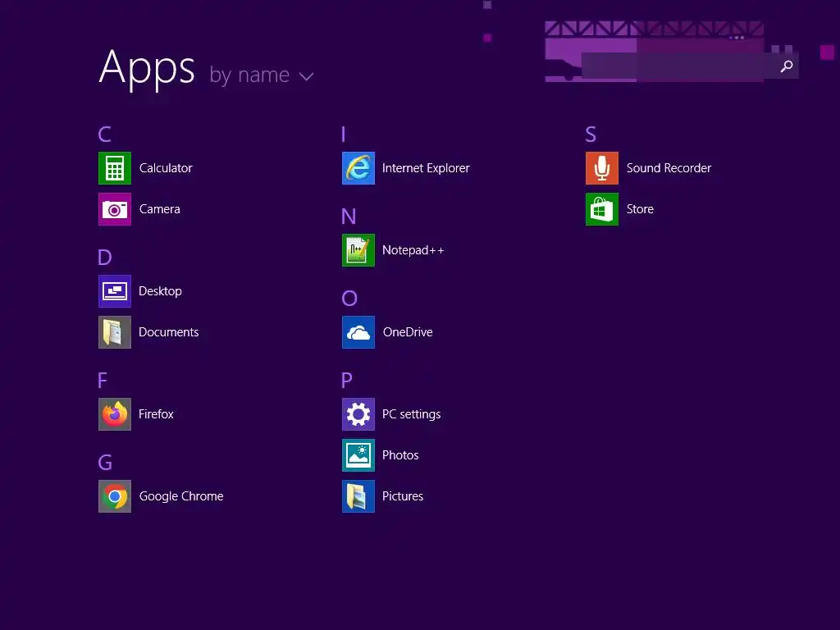Select the D letter heading
The image size is (840, 630).
105,257
